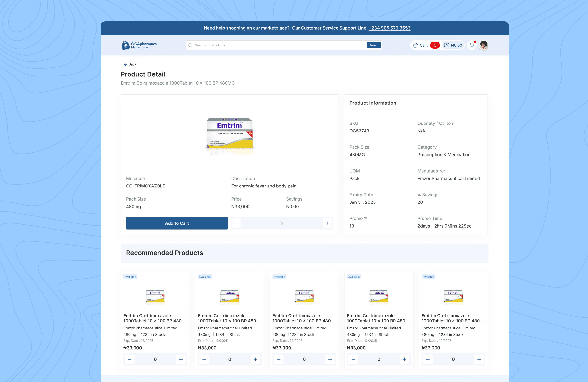
Task: Open notifications bell
Action: 472,45
